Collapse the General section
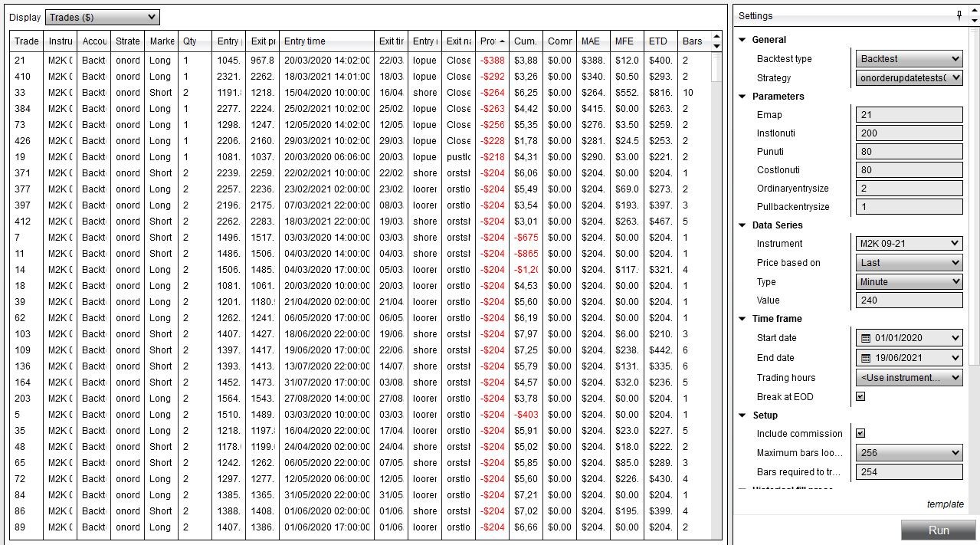 tap(741, 39)
